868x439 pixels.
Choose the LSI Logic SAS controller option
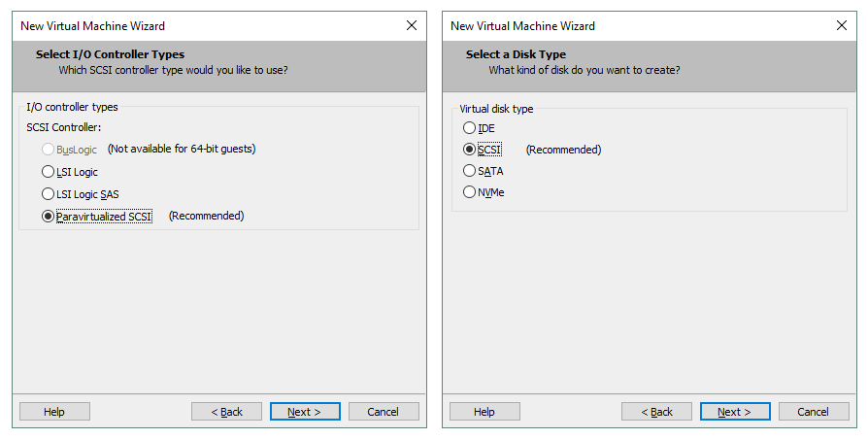49,194
